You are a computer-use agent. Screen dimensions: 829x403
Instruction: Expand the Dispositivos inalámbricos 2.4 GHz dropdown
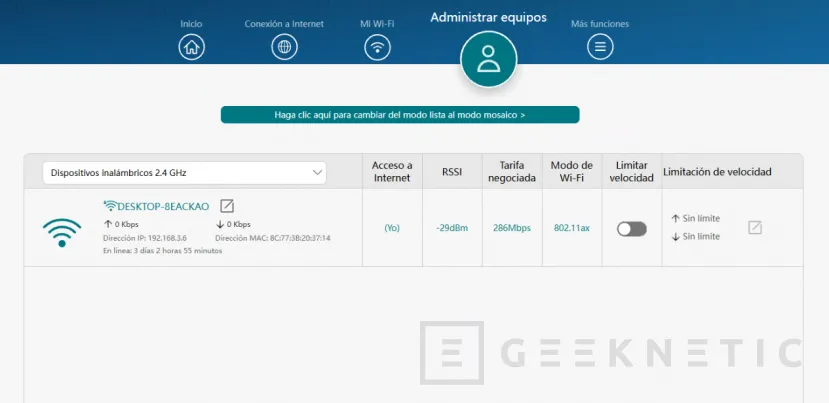(x=184, y=173)
